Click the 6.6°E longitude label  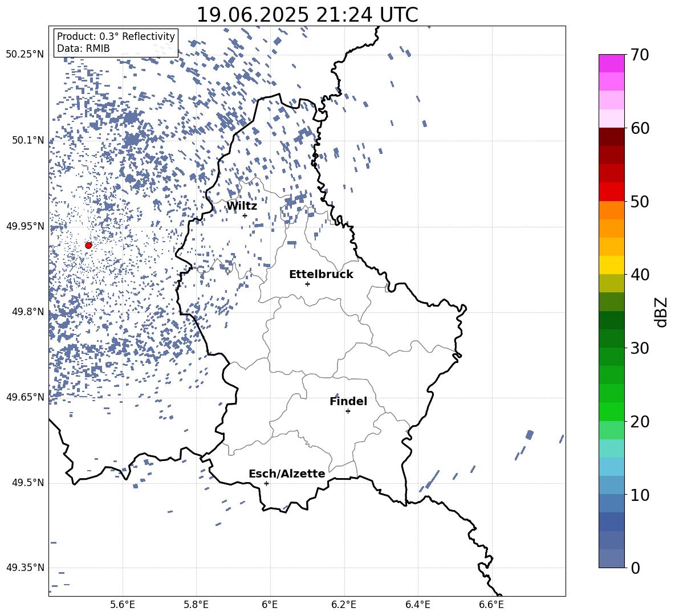point(491,605)
